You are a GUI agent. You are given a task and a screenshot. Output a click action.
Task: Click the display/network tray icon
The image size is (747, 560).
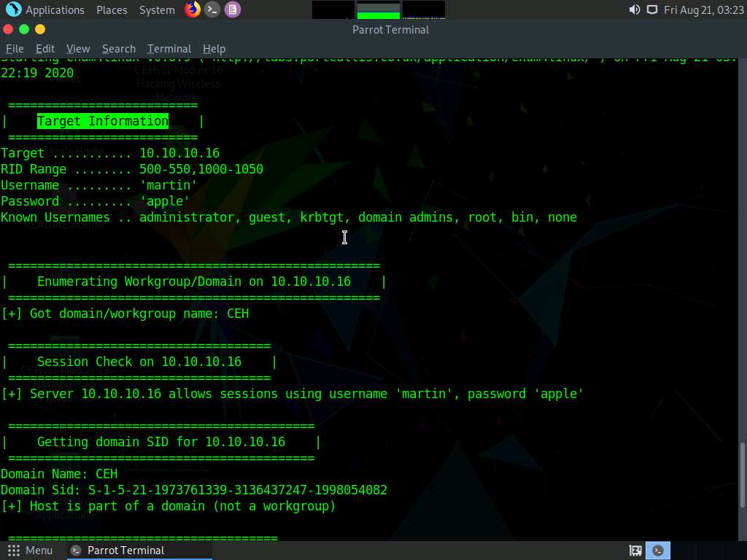pyautogui.click(x=651, y=10)
